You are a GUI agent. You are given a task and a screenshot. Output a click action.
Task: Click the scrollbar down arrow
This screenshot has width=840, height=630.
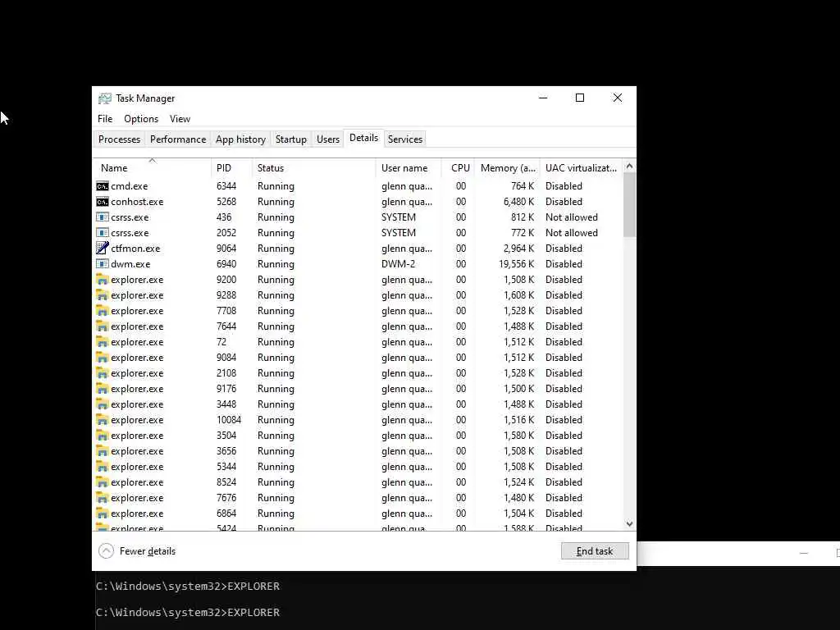tap(629, 524)
